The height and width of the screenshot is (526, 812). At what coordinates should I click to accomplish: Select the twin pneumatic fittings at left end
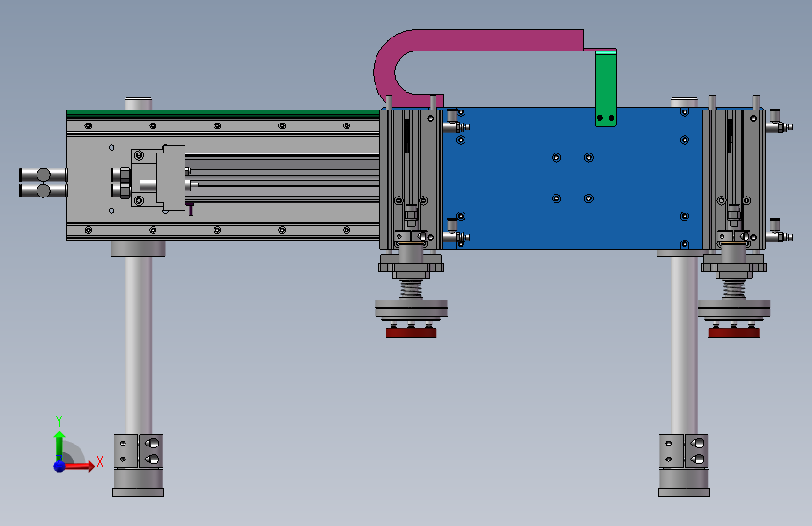tap(43, 183)
